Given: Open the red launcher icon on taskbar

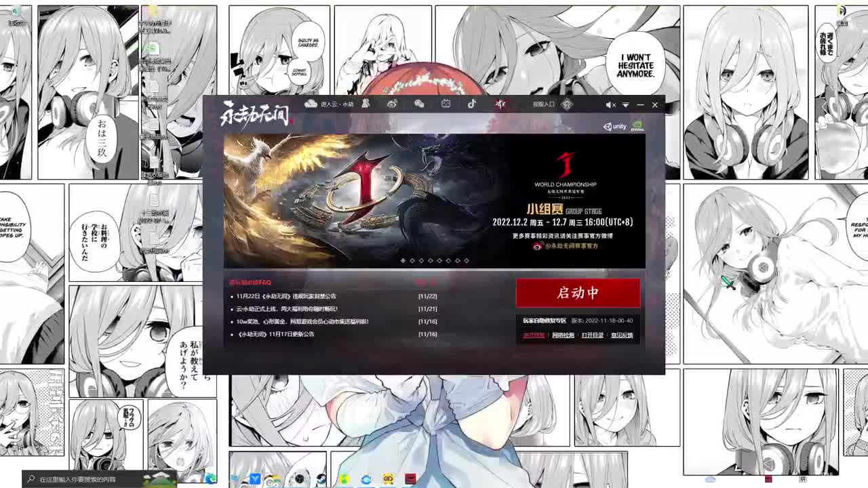Looking at the screenshot, I should click(x=410, y=479).
